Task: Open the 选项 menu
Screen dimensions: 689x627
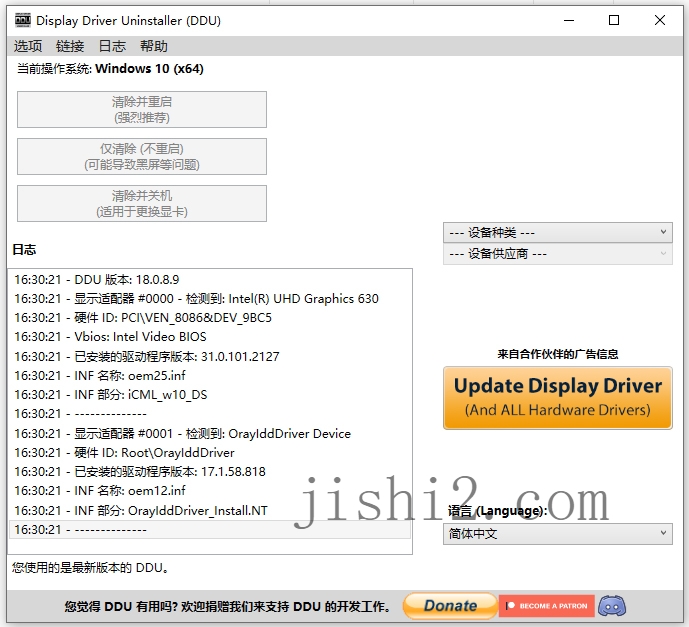Action: point(28,46)
